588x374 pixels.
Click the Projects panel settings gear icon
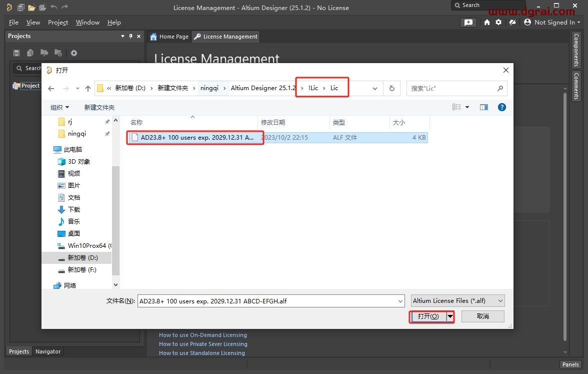pos(74,53)
